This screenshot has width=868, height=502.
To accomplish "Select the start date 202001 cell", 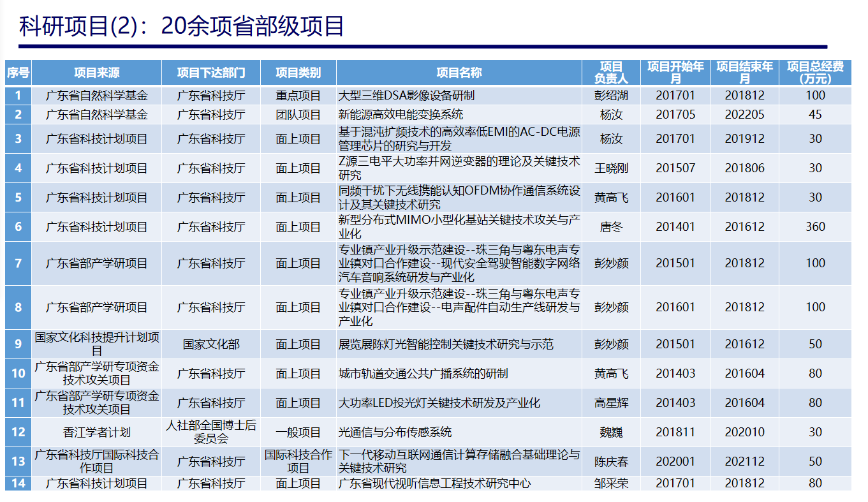I will click(x=675, y=462).
